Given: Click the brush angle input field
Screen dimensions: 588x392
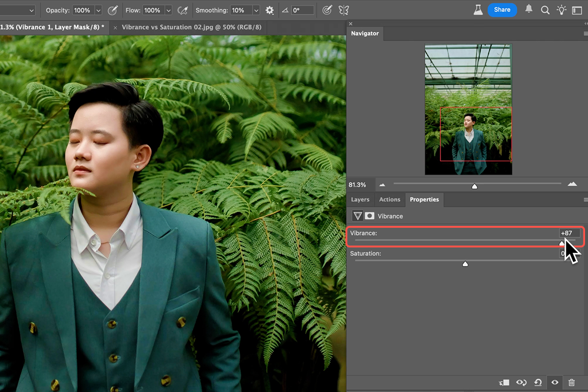Looking at the screenshot, I should pyautogui.click(x=303, y=10).
